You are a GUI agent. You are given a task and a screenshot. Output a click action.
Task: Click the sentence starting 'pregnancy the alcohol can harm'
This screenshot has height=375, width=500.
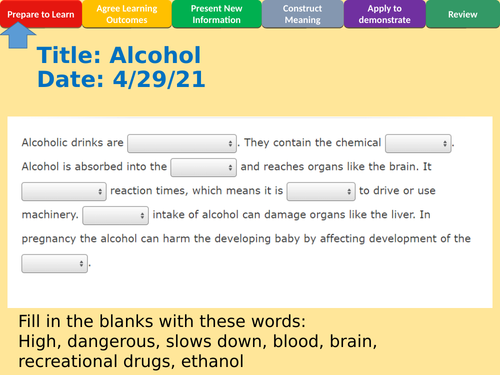[x=246, y=239]
